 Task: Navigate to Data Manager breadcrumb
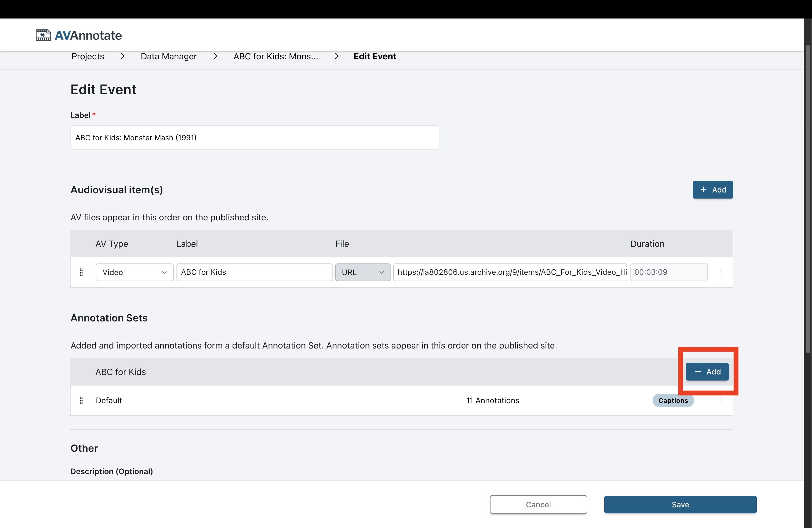168,56
